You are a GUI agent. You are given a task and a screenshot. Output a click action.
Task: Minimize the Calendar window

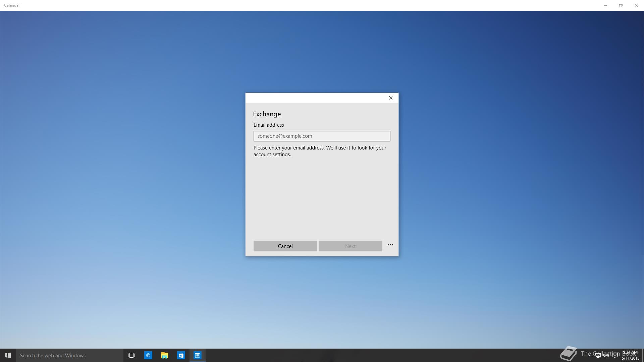click(x=605, y=5)
